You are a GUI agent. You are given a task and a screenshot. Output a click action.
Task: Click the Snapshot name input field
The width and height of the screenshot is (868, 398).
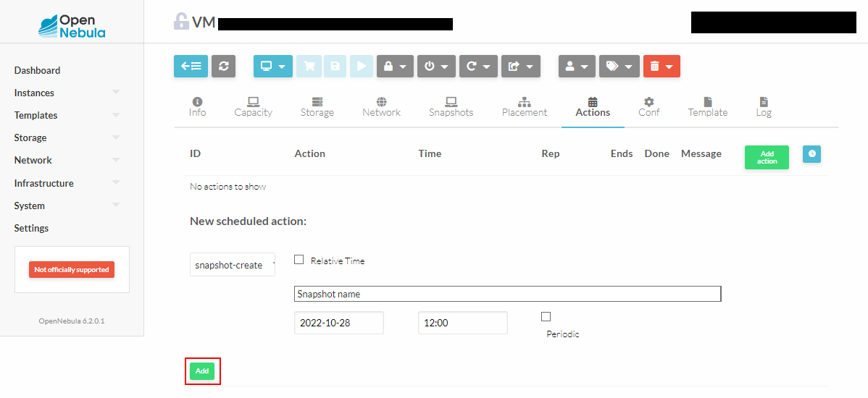pos(507,294)
